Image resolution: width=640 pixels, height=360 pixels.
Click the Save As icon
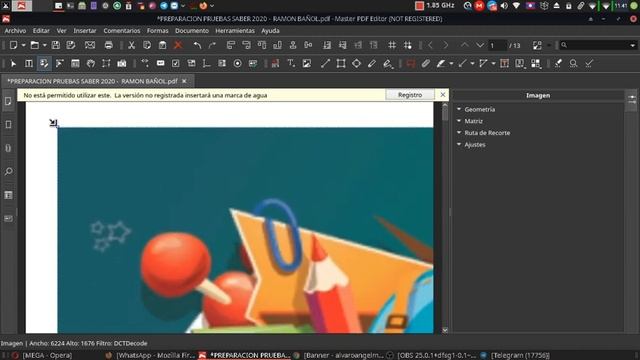[x=71, y=45]
